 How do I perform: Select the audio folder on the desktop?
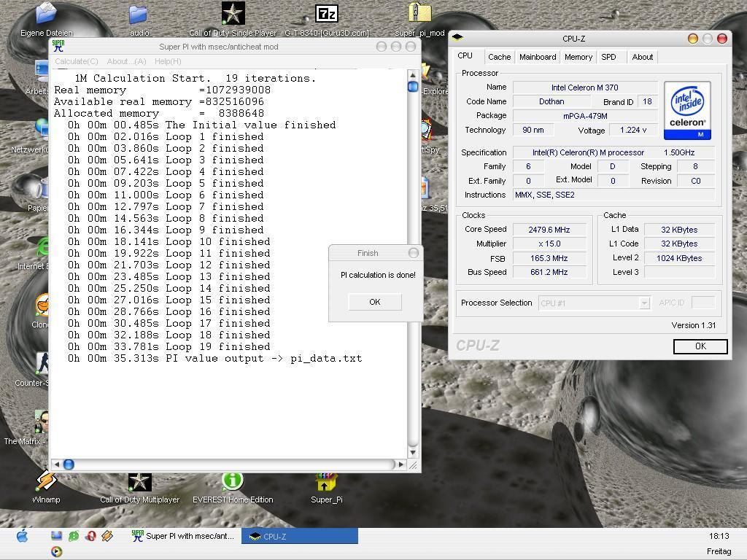point(139,19)
